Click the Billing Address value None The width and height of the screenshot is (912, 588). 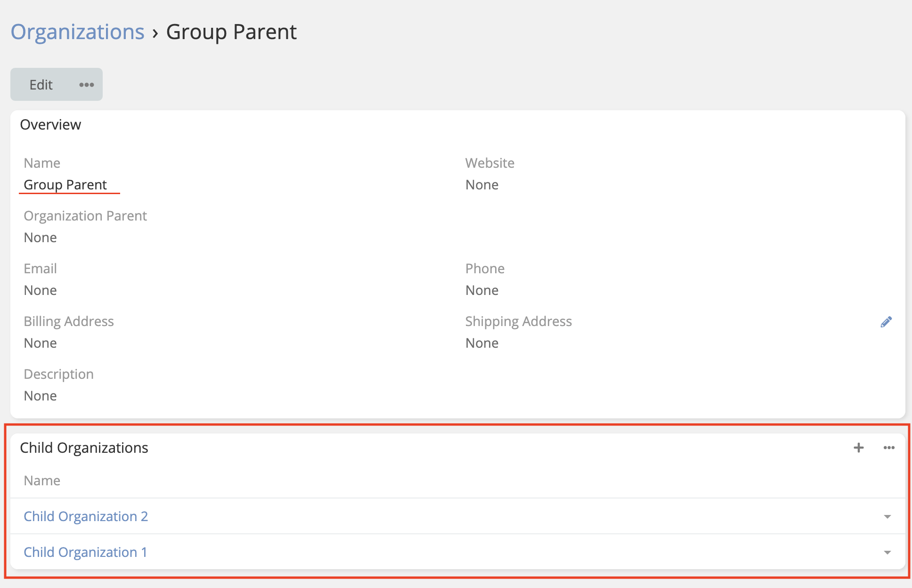pyautogui.click(x=41, y=343)
